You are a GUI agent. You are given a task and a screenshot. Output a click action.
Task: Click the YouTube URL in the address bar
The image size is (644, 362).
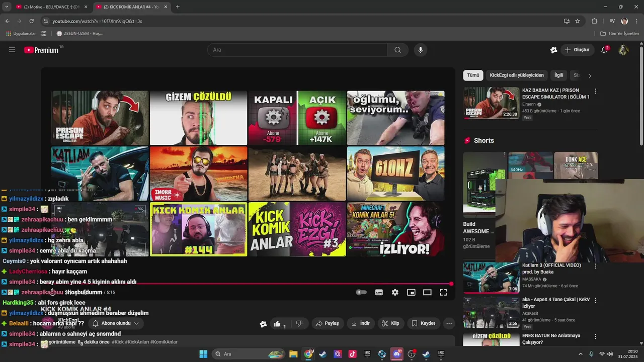tap(97, 21)
